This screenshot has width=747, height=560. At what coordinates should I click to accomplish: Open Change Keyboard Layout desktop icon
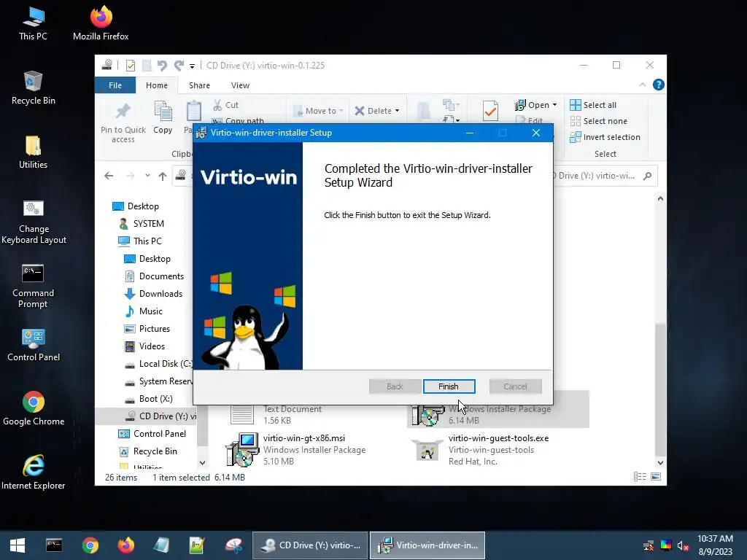(34, 222)
